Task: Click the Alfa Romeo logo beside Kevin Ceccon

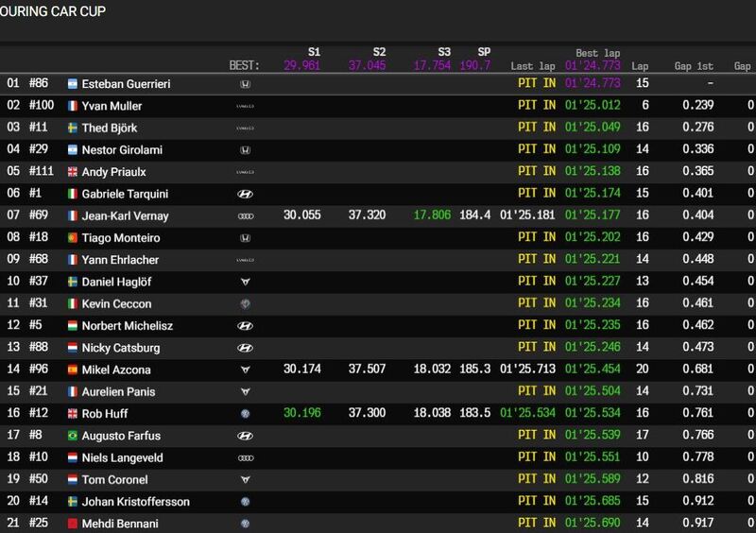Action: point(245,303)
